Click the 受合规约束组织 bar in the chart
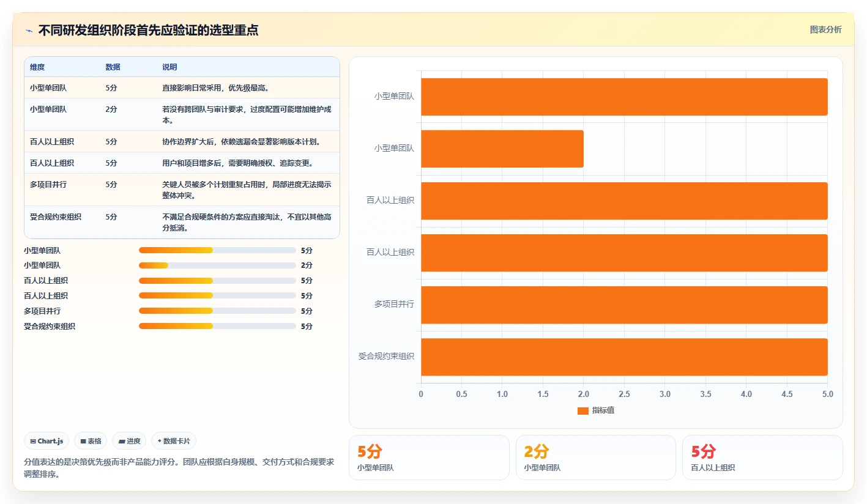The width and height of the screenshot is (867, 504). [x=624, y=357]
